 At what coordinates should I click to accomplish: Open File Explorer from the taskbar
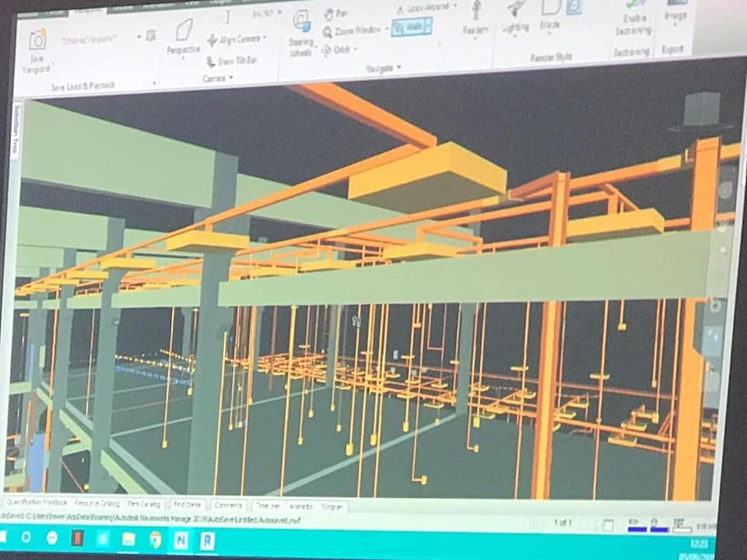click(x=128, y=540)
